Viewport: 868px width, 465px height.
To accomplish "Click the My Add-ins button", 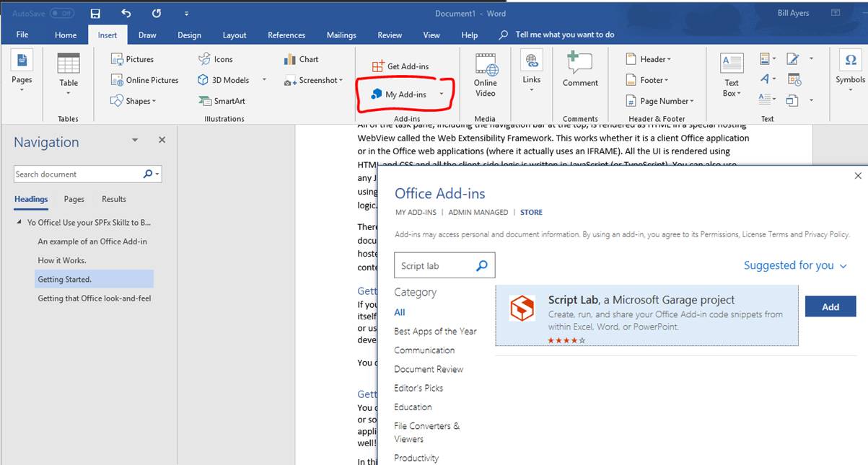I will pos(399,94).
